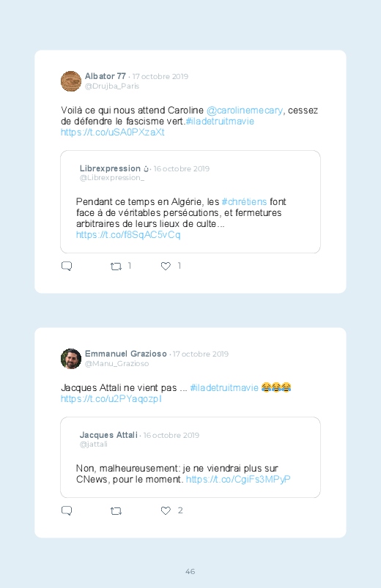This screenshot has width=381, height=588.
Task: Open the #chrétiens hashtag
Action: pos(244,202)
